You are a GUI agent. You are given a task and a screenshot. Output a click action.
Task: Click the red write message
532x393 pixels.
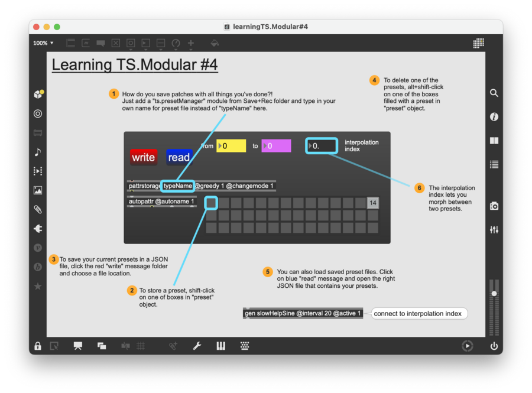click(144, 157)
